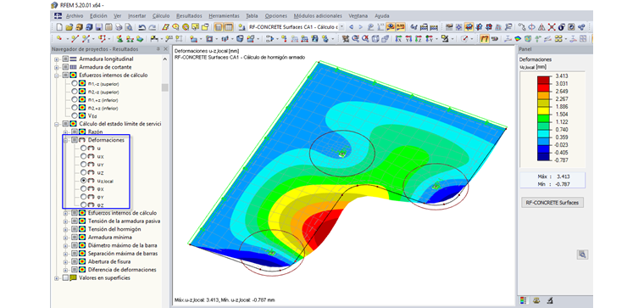Click the symmetry mirror icon in top toolbar

click(541, 27)
